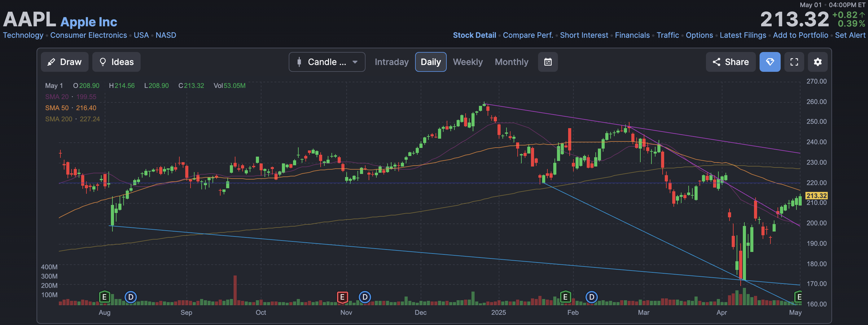
Task: Open Financials page
Action: tap(632, 35)
